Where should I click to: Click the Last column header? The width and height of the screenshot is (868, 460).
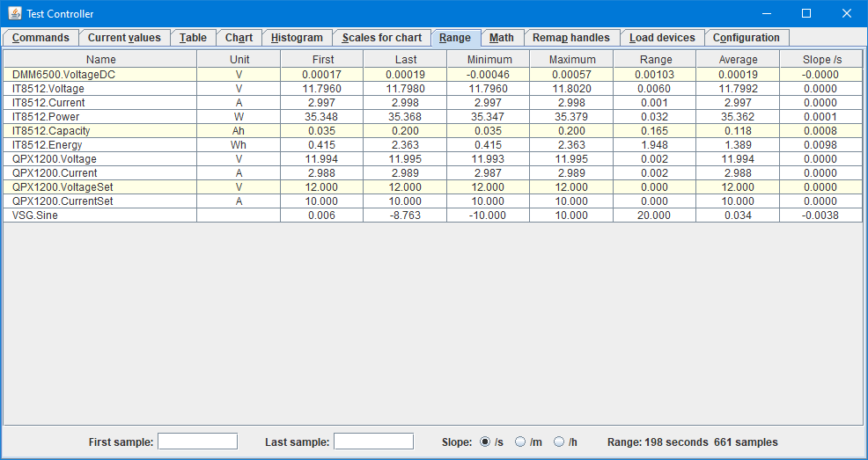tap(405, 59)
